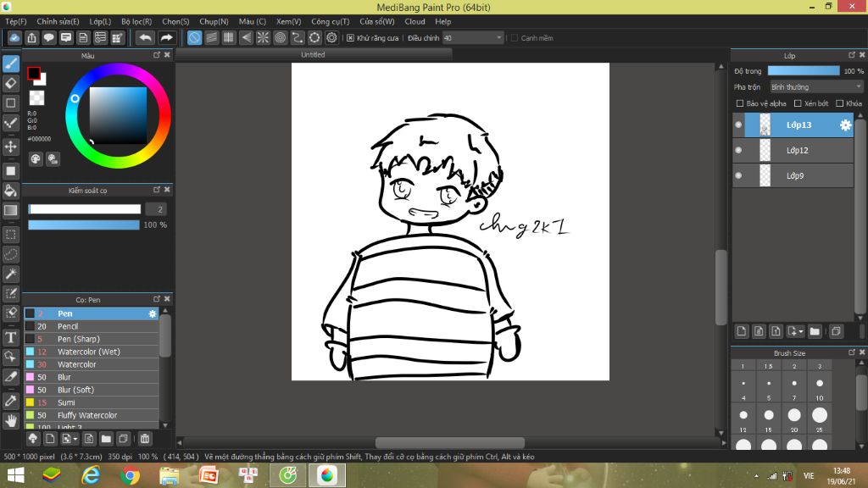This screenshot has height=488, width=868.
Task: Select the rectangular Select tool
Action: coord(10,235)
